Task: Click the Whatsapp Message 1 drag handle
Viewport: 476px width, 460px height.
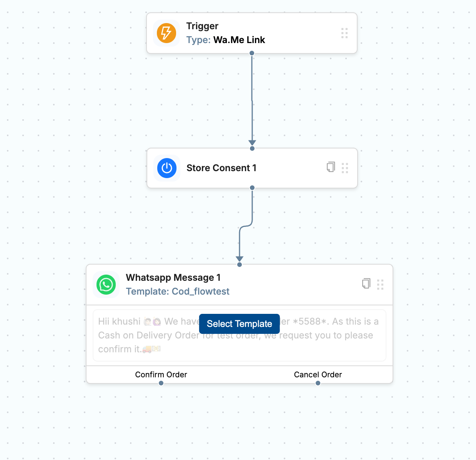Action: point(380,285)
